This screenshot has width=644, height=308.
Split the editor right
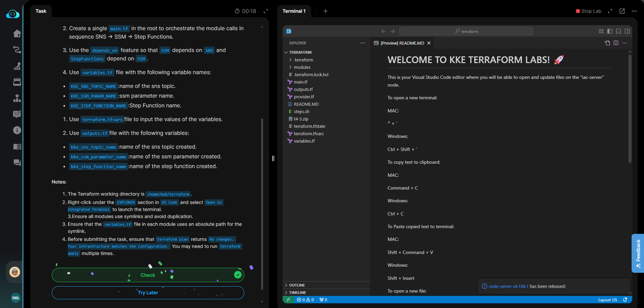(x=616, y=43)
